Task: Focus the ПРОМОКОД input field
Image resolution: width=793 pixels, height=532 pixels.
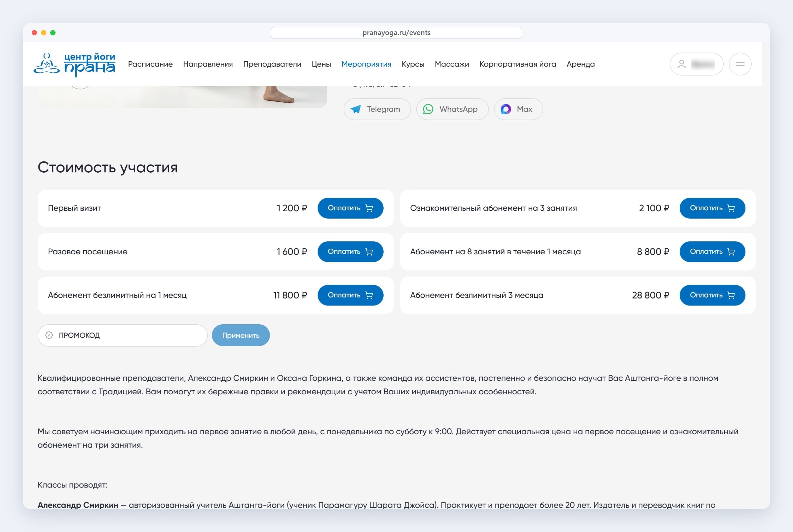Action: (123, 335)
